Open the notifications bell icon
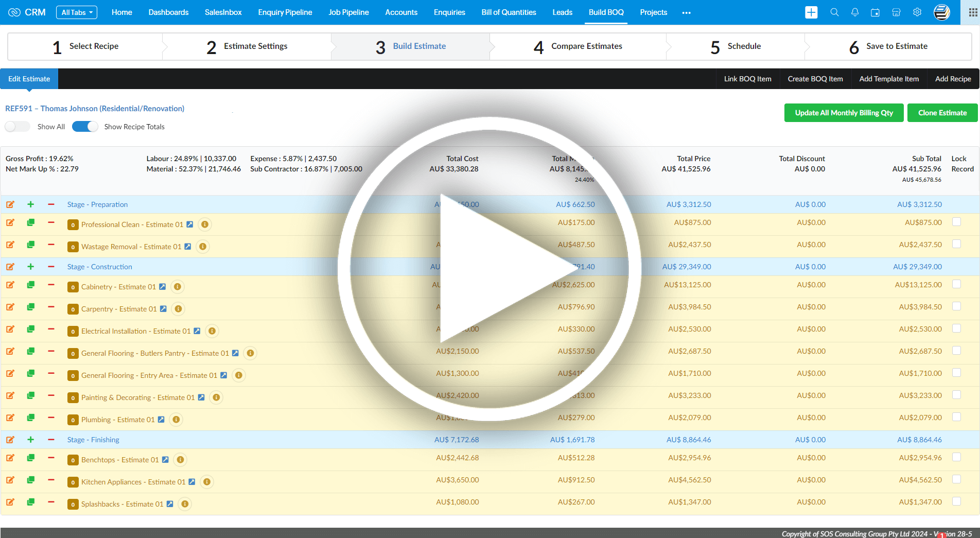 [x=855, y=12]
